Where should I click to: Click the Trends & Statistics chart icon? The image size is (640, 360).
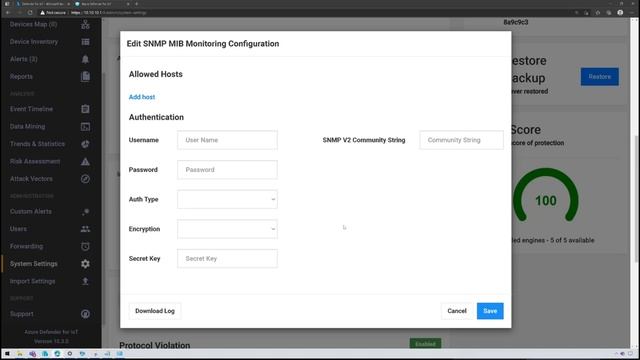pos(85,144)
